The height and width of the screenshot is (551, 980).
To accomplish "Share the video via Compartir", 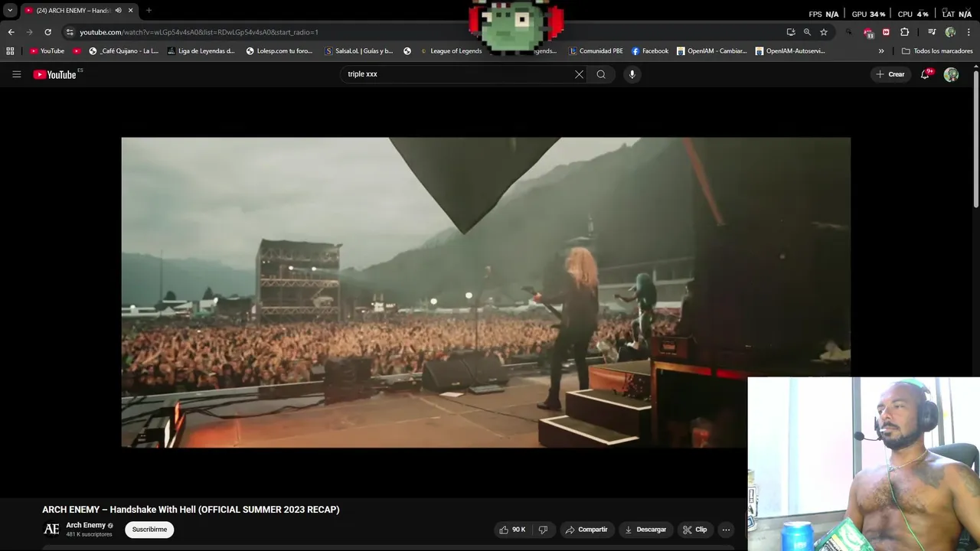I will (586, 530).
